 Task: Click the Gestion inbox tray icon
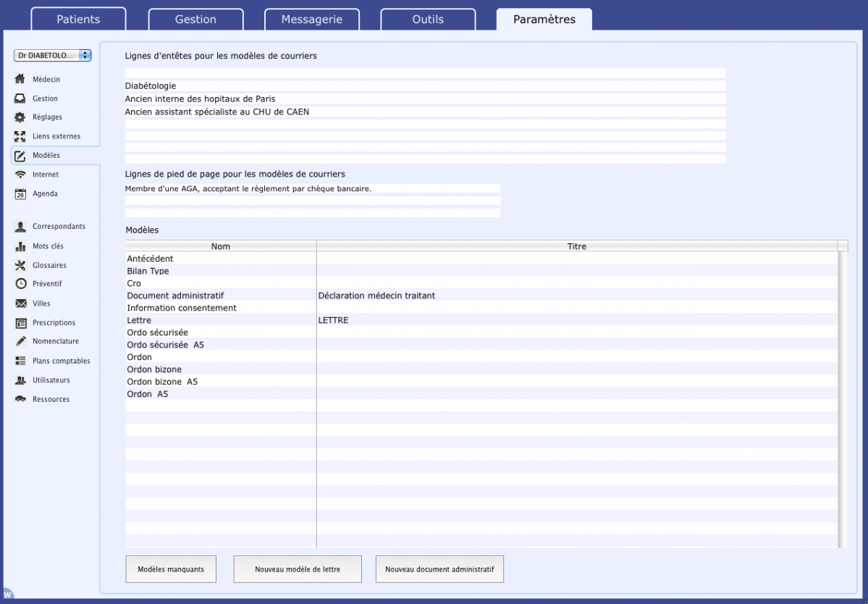[x=20, y=98]
